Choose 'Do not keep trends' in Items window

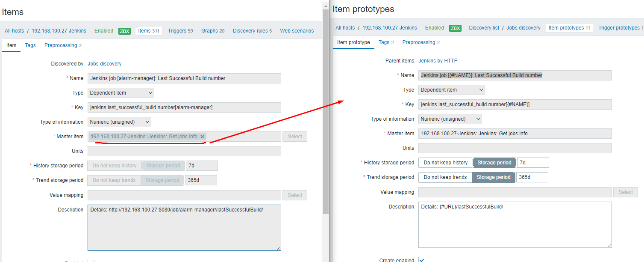click(x=114, y=180)
